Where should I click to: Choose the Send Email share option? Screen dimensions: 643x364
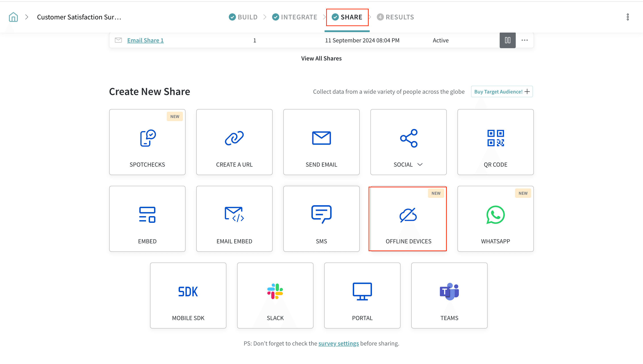tap(321, 142)
